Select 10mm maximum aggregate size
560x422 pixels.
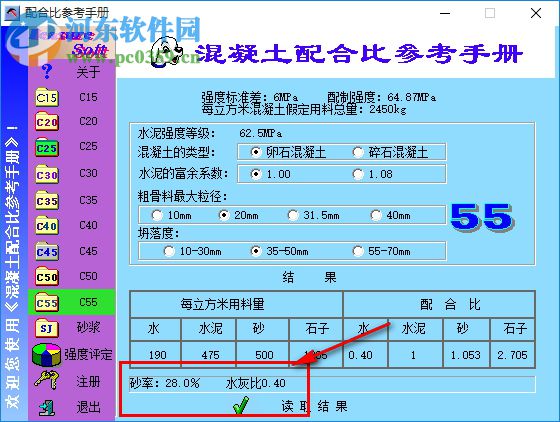(x=157, y=215)
